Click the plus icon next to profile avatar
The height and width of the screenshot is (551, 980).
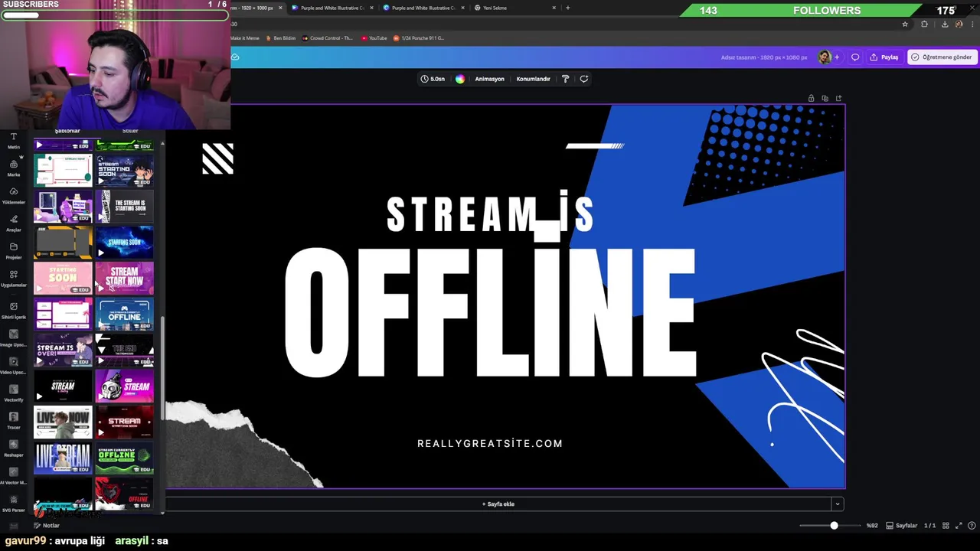click(x=837, y=57)
